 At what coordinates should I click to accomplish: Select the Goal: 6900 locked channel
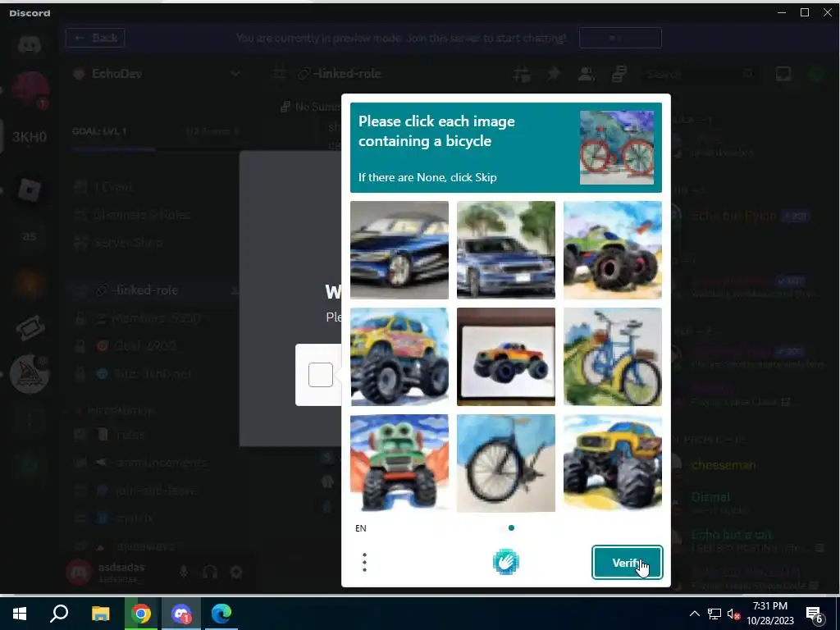click(x=157, y=346)
